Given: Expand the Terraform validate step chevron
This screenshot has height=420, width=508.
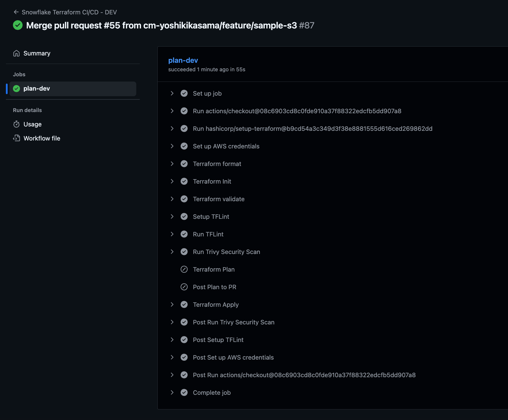Looking at the screenshot, I should 172,199.
